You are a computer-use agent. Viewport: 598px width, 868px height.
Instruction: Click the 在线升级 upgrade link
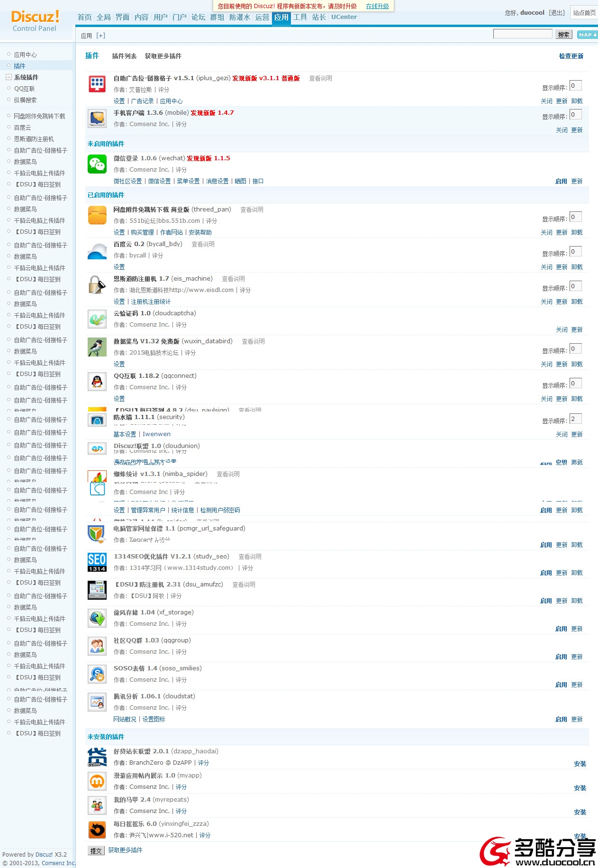click(377, 6)
